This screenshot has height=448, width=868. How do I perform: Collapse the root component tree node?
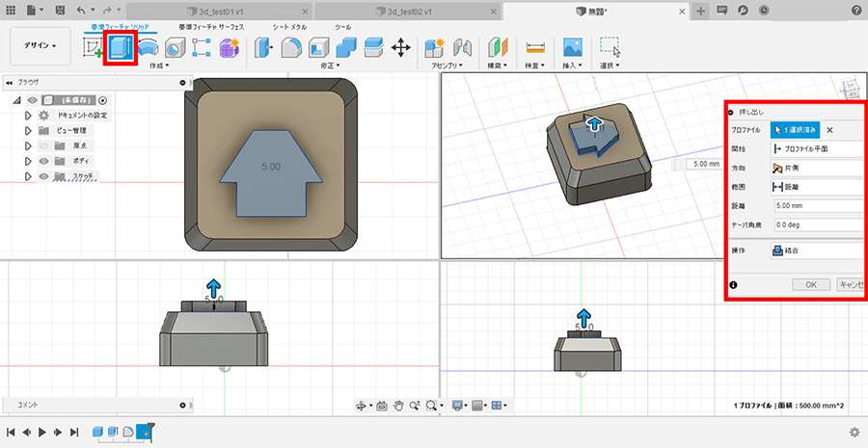[x=17, y=100]
